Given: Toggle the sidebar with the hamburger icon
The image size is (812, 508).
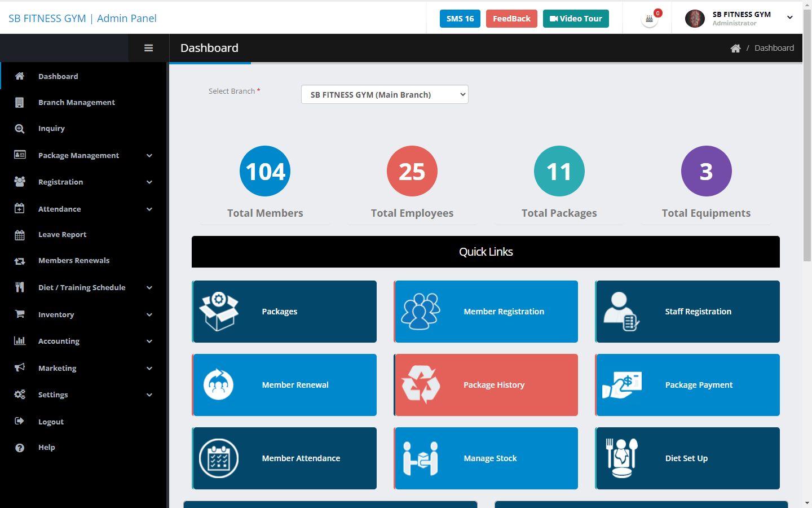Looking at the screenshot, I should 148,47.
